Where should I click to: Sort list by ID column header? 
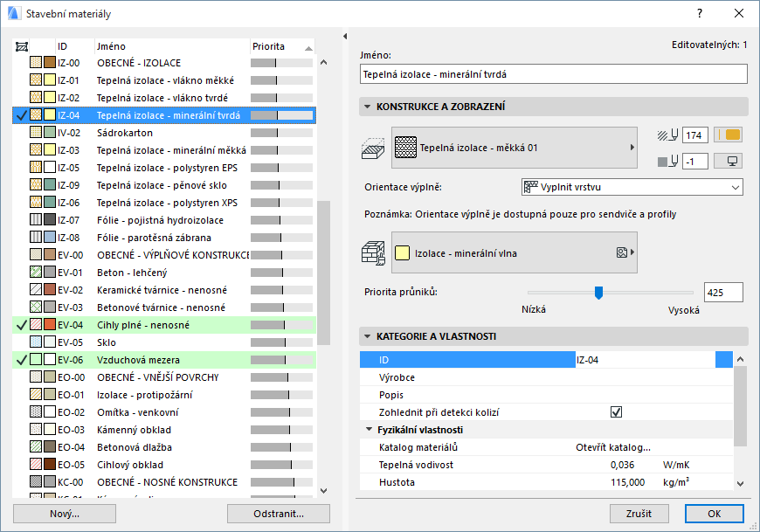[74, 46]
